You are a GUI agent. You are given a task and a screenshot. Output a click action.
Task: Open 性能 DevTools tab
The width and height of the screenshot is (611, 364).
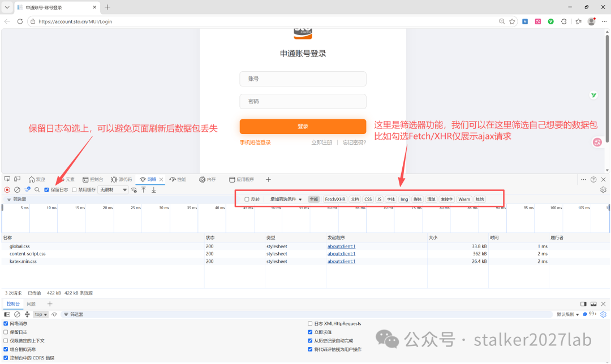tap(178, 180)
